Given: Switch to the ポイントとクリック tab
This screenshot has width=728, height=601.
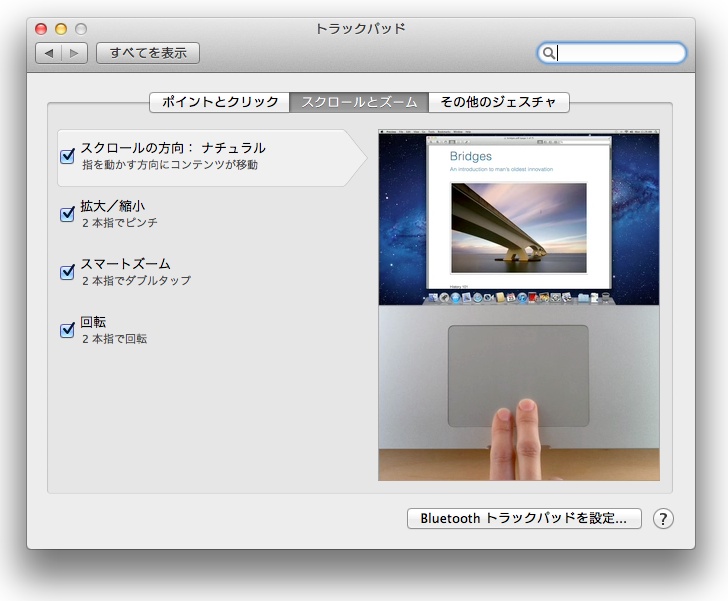Looking at the screenshot, I should click(219, 102).
